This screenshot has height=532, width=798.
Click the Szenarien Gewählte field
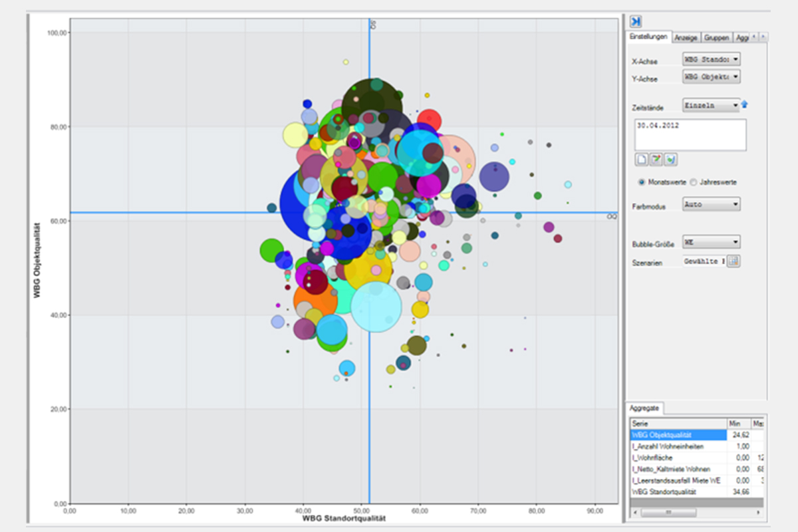tap(704, 261)
